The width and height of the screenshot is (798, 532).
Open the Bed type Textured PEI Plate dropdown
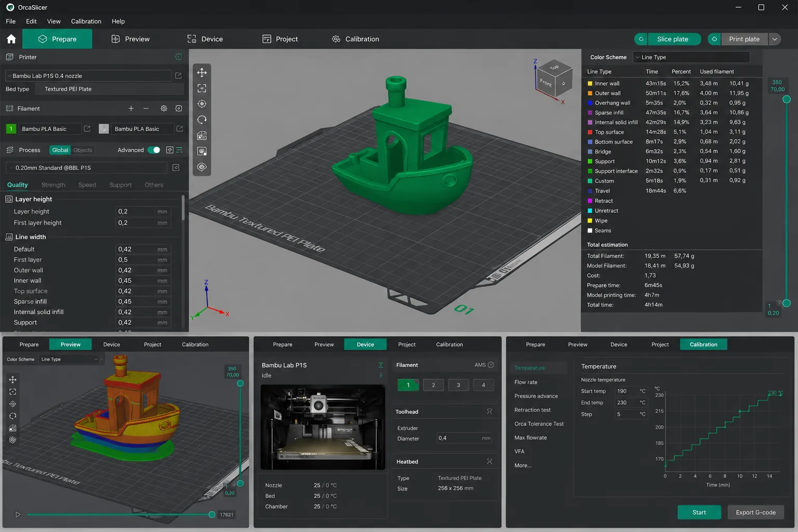[110, 89]
